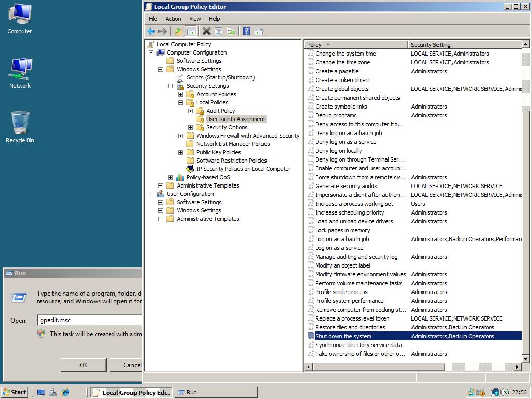Switch to the Run taskbar button
Viewport: 532px width, 399px height.
[x=216, y=393]
